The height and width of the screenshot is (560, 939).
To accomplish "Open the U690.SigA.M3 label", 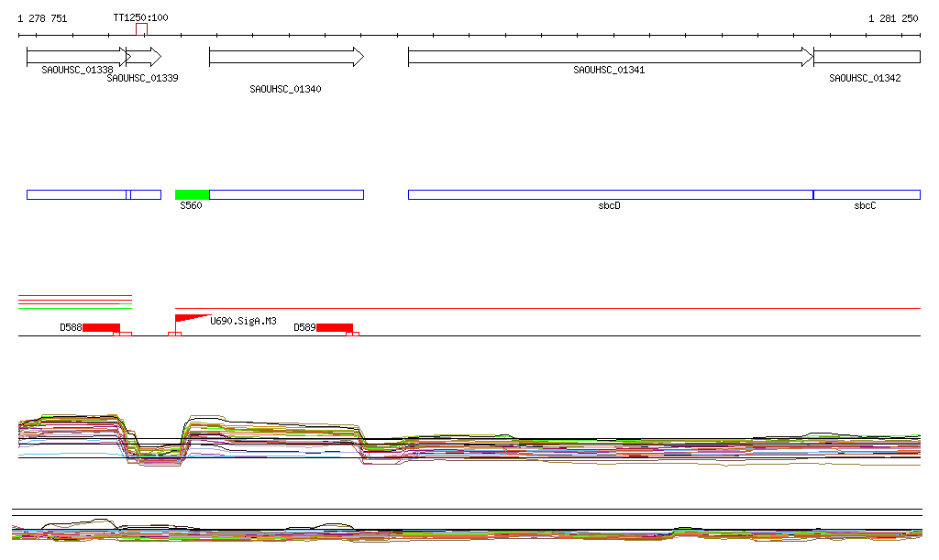I will click(243, 321).
